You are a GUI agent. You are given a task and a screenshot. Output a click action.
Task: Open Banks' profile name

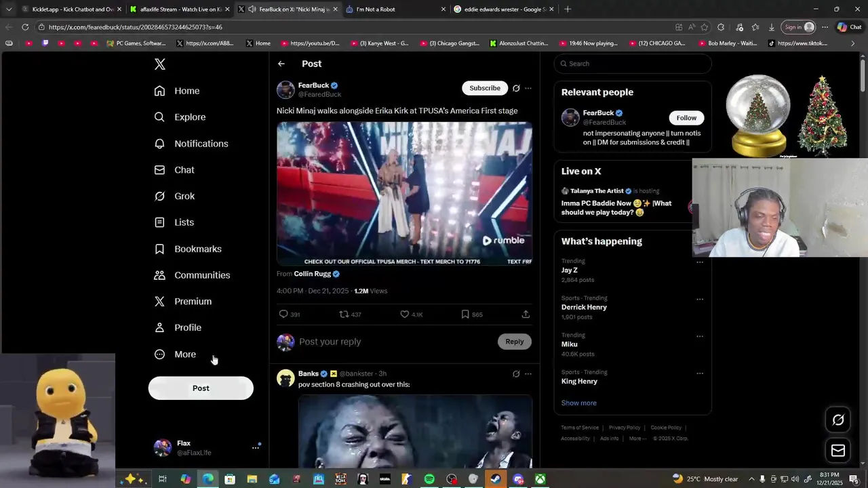click(309, 373)
